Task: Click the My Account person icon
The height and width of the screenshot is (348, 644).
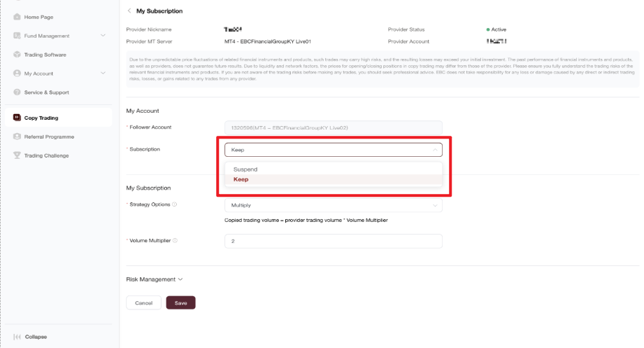Action: [x=17, y=74]
